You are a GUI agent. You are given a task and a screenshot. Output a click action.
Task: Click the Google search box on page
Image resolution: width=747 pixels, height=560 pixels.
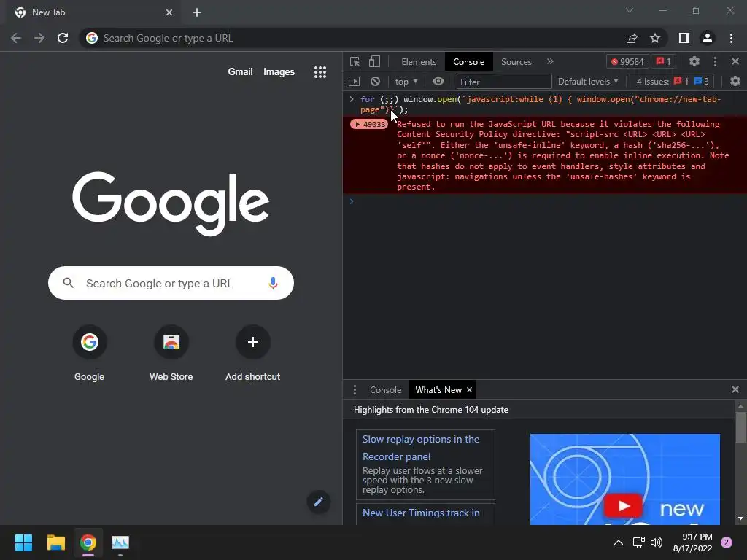point(171,284)
